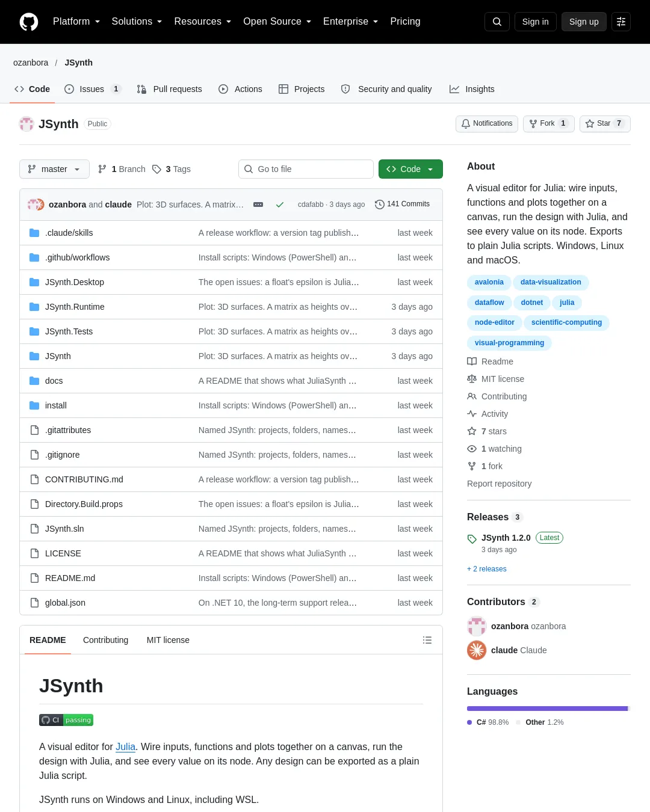650x812 pixels.
Task: View the 1 fork link in About
Action: pyautogui.click(x=485, y=466)
